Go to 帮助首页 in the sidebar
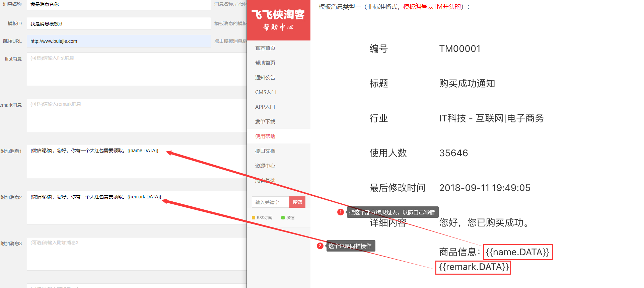Viewport: 644px width, 288px height. 265,63
